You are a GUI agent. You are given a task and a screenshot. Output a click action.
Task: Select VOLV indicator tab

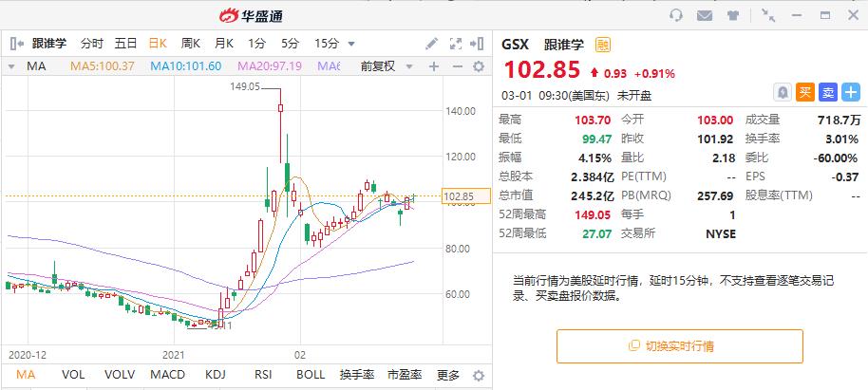pos(120,375)
